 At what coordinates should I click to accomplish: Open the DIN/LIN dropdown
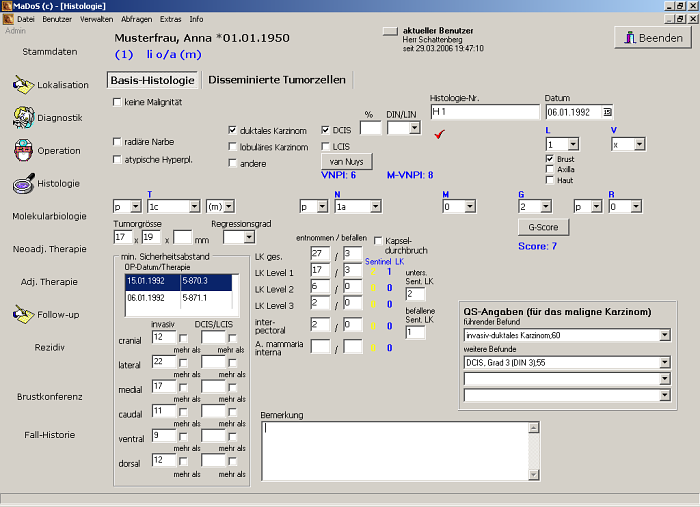tap(414, 128)
